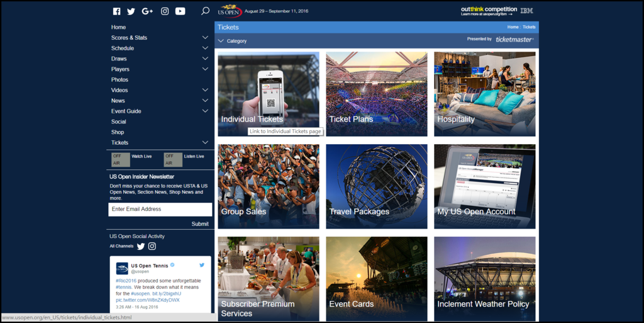
Task: Expand the Videos menu chevron
Action: (205, 90)
